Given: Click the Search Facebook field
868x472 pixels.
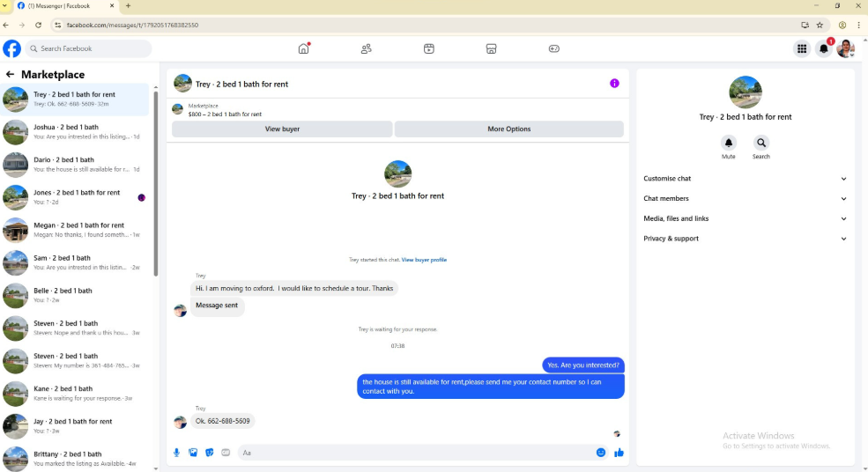Looking at the screenshot, I should (x=89, y=48).
